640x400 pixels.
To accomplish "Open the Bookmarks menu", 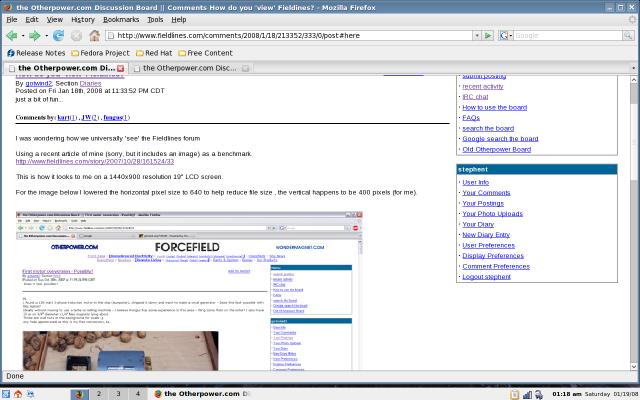I will pyautogui.click(x=121, y=20).
